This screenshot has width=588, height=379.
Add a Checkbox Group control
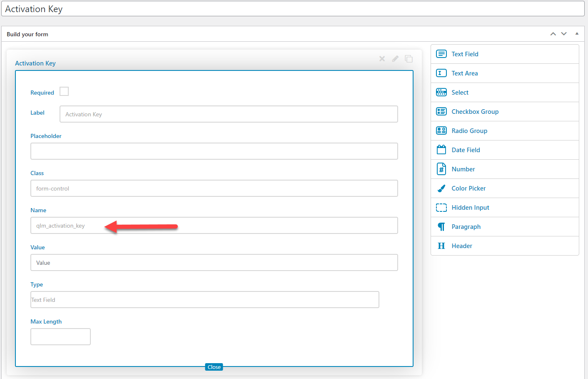pyautogui.click(x=505, y=111)
